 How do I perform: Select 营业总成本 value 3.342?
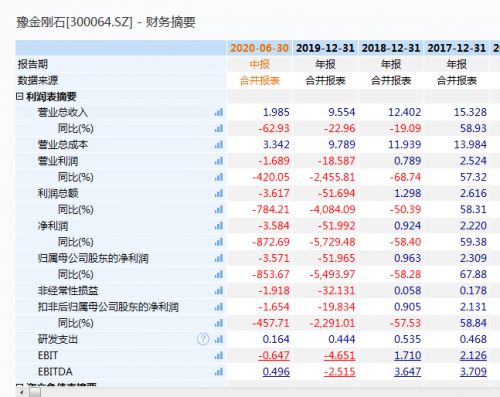pyautogui.click(x=276, y=145)
